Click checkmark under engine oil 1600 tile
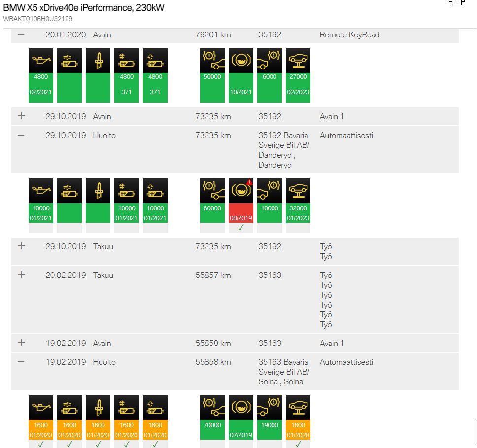 pos(41,444)
